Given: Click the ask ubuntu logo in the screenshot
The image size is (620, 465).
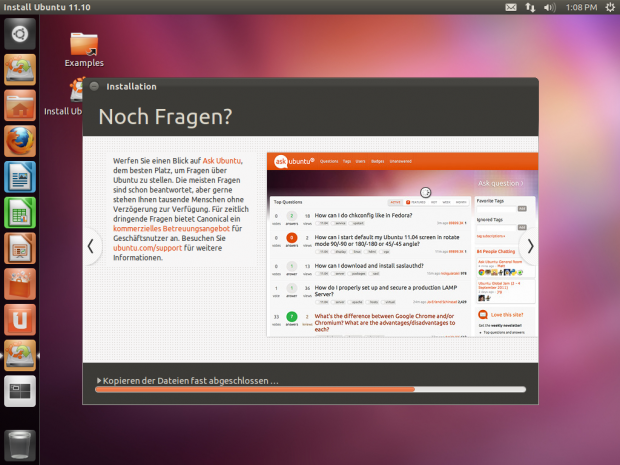Looking at the screenshot, I should click(294, 161).
